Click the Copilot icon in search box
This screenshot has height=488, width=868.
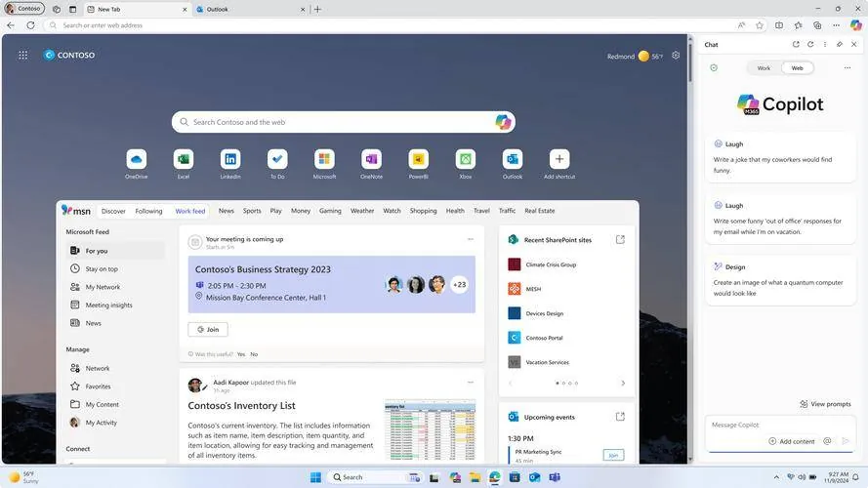point(503,122)
